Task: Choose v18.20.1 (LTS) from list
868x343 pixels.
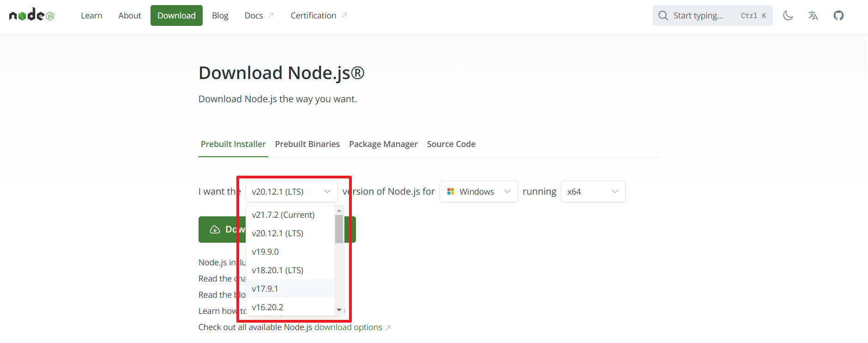Action: pos(290,270)
